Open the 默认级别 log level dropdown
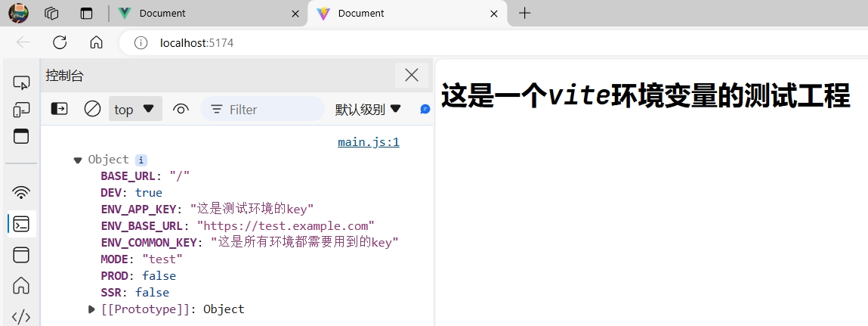This screenshot has width=868, height=326. (x=368, y=109)
